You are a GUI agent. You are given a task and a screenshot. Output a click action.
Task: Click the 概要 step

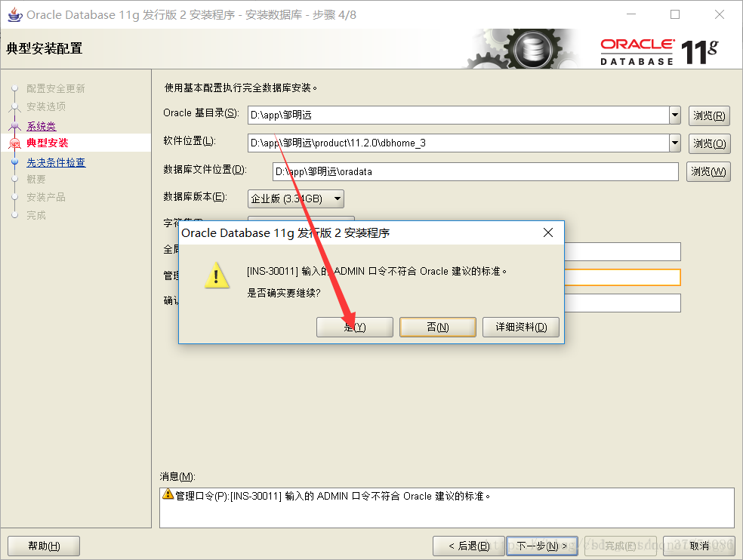(36, 179)
